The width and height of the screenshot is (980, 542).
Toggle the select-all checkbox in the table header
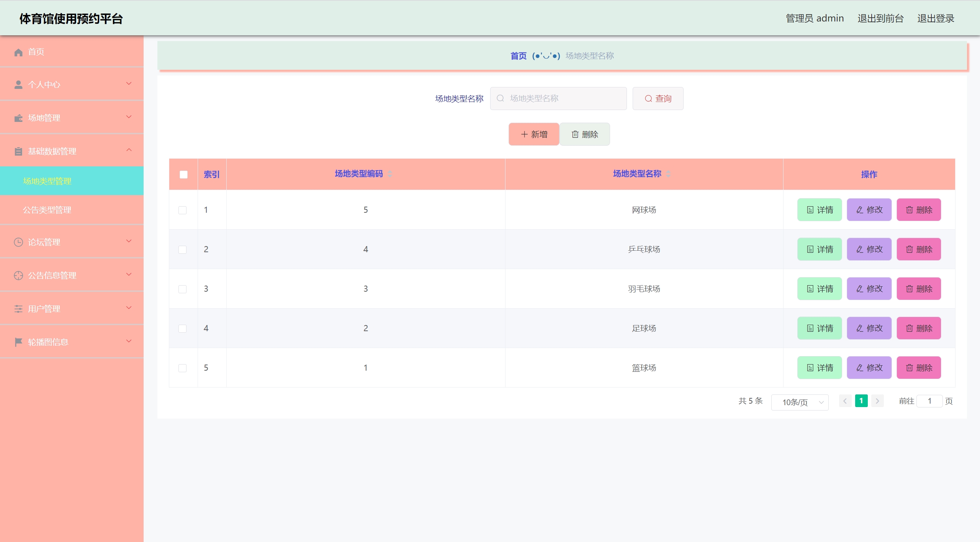pyautogui.click(x=183, y=174)
